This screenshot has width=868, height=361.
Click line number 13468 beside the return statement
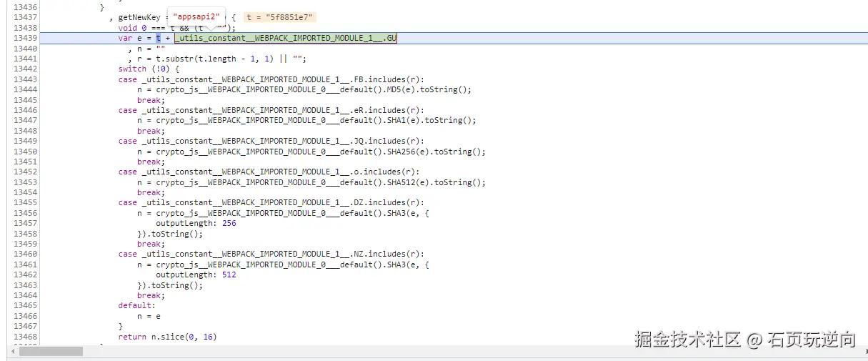(26, 336)
